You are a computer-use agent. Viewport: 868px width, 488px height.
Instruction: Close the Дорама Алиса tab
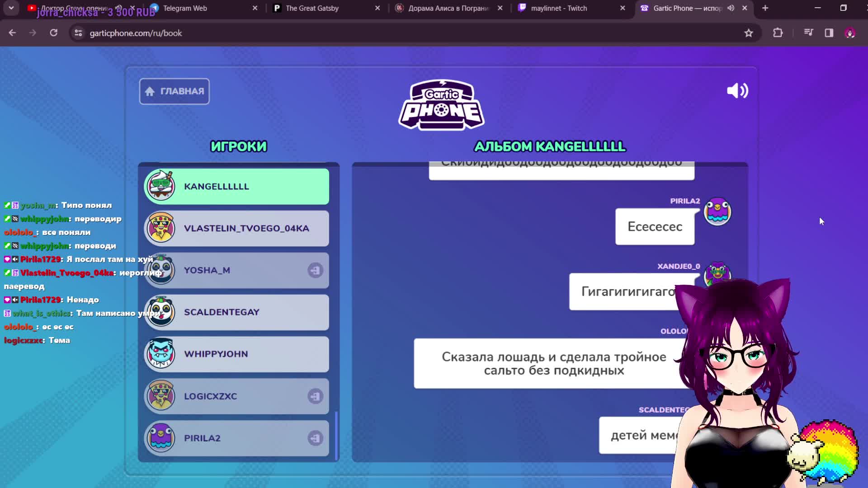pyautogui.click(x=500, y=8)
